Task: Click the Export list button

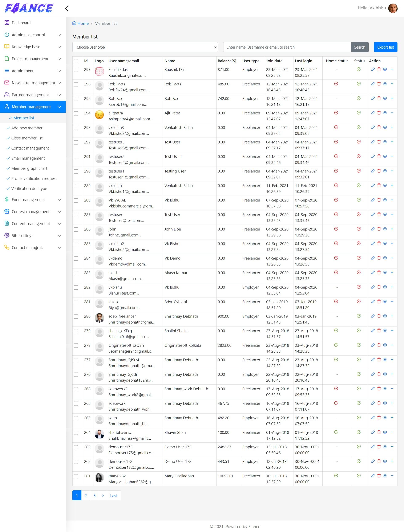Action: 385,47
